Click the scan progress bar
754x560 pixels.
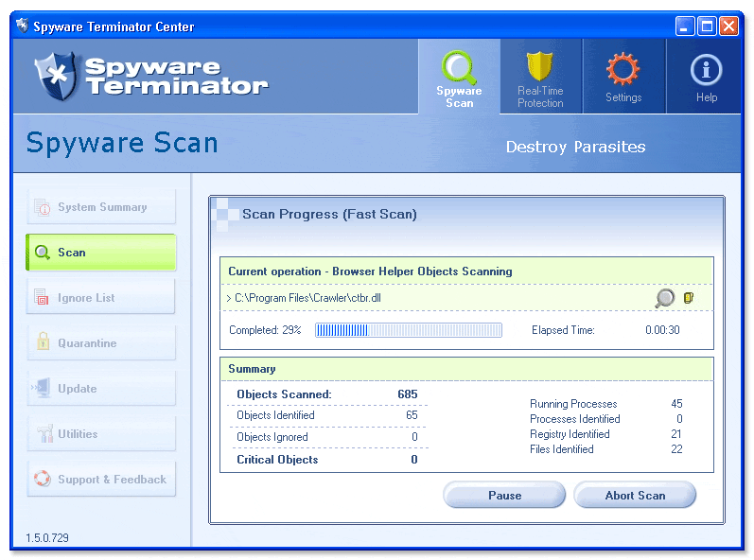click(408, 330)
